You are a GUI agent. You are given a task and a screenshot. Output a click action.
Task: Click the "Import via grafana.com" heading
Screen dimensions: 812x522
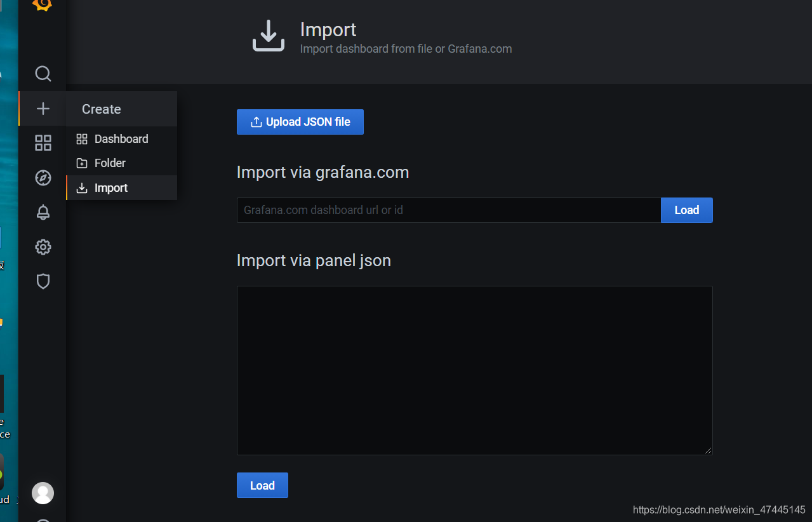[x=323, y=172]
